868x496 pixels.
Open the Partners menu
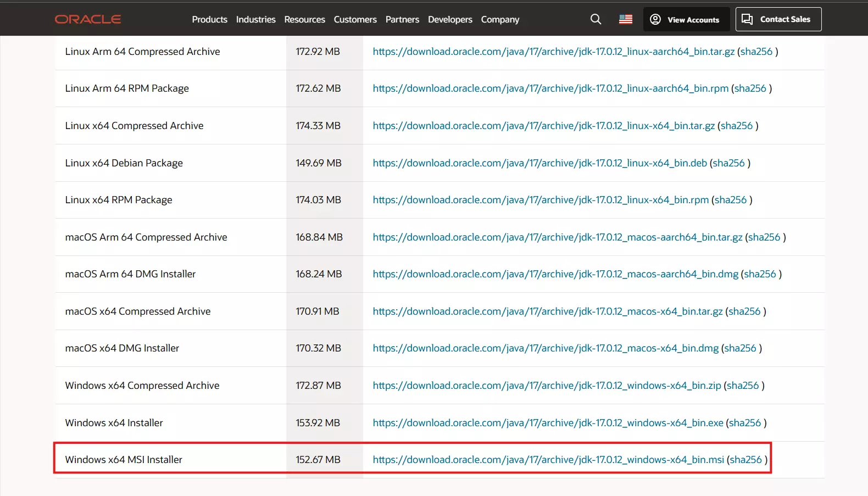click(402, 19)
